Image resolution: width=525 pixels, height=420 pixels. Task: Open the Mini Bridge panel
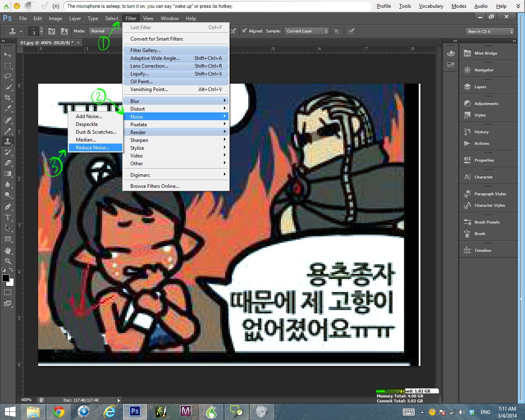pos(488,53)
